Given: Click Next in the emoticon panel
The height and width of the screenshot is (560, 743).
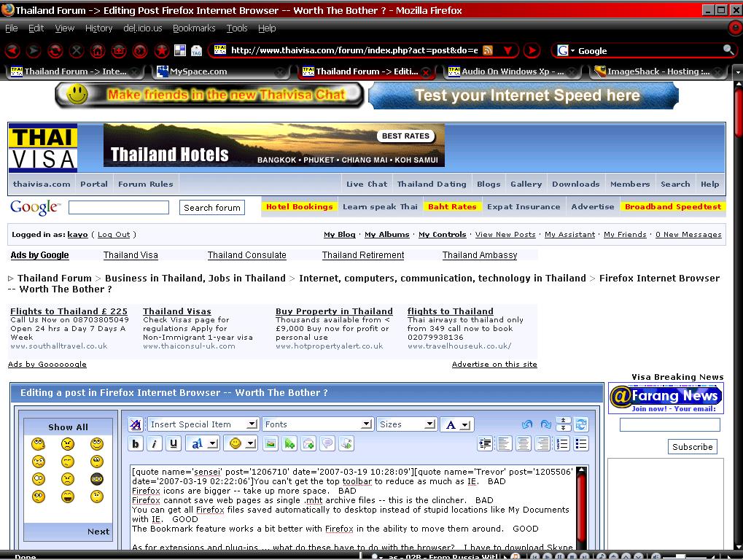Looking at the screenshot, I should pos(98,532).
